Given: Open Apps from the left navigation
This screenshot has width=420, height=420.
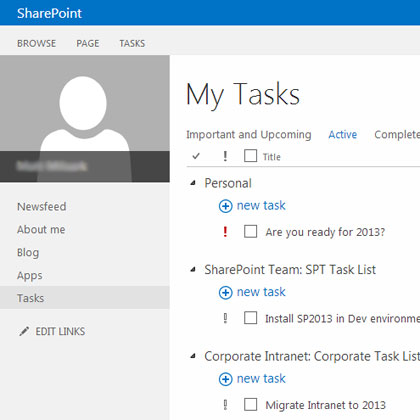Looking at the screenshot, I should [x=30, y=276].
